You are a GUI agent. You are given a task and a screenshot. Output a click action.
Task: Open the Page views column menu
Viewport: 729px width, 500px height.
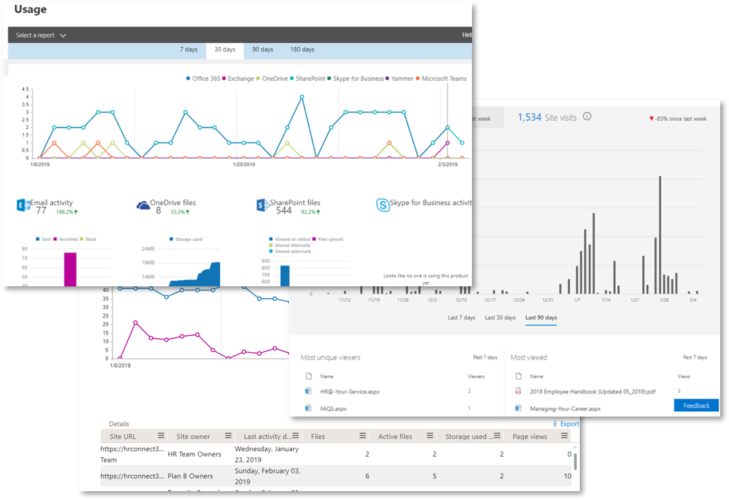coord(564,435)
